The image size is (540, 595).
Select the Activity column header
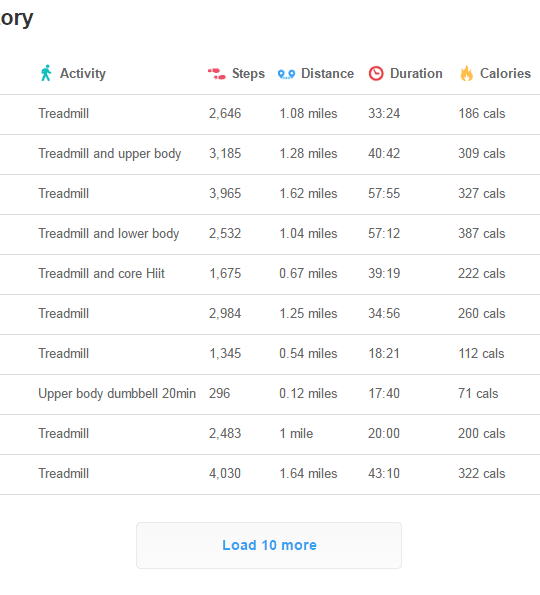(83, 73)
